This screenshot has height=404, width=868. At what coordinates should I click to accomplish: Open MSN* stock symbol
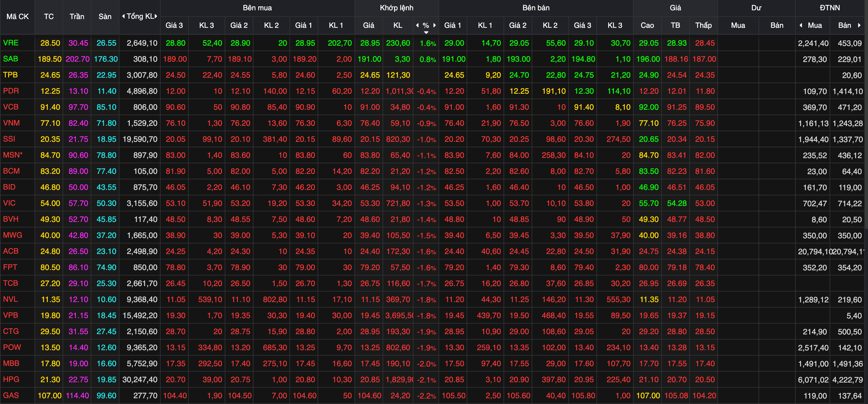[13, 155]
